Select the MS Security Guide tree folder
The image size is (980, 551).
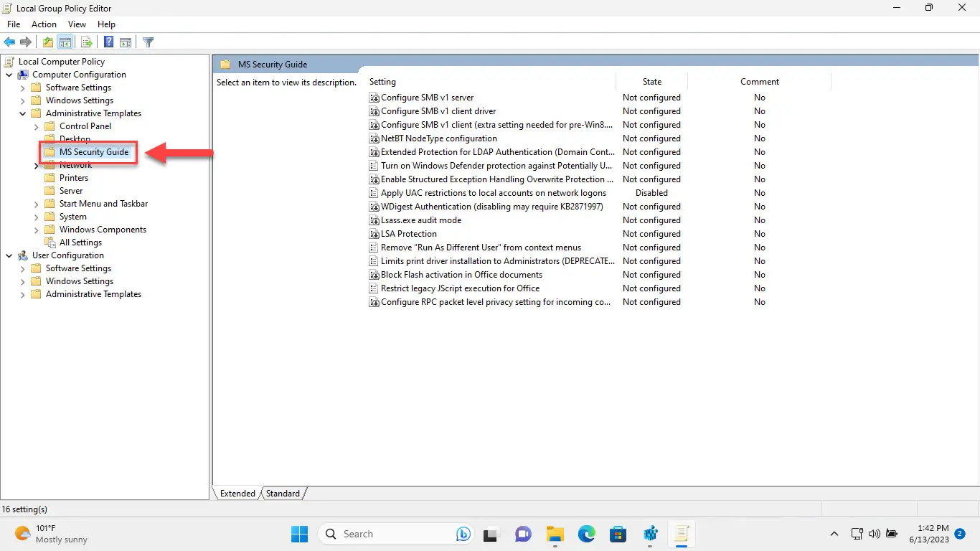94,152
